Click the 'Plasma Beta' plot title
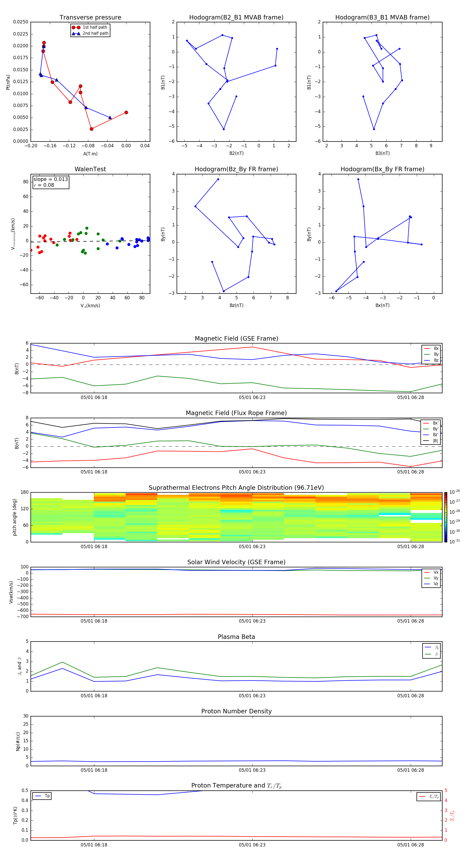The height and width of the screenshot is (868, 473). tap(236, 637)
